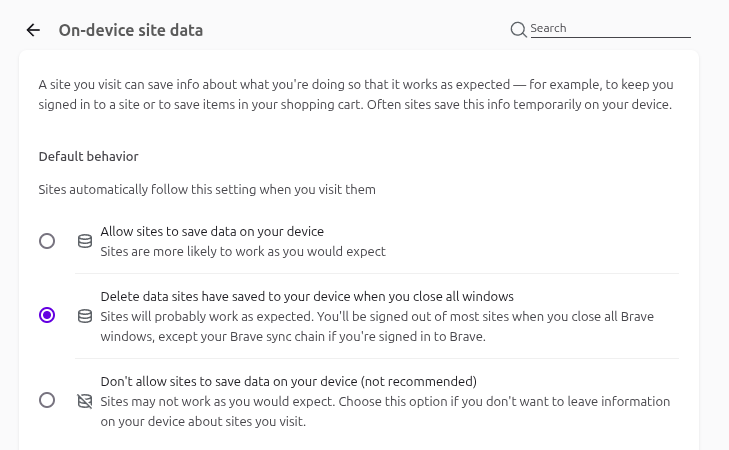The image size is (729, 450).
Task: Click the 'Brave sync chain' line of text
Action: click(293, 337)
